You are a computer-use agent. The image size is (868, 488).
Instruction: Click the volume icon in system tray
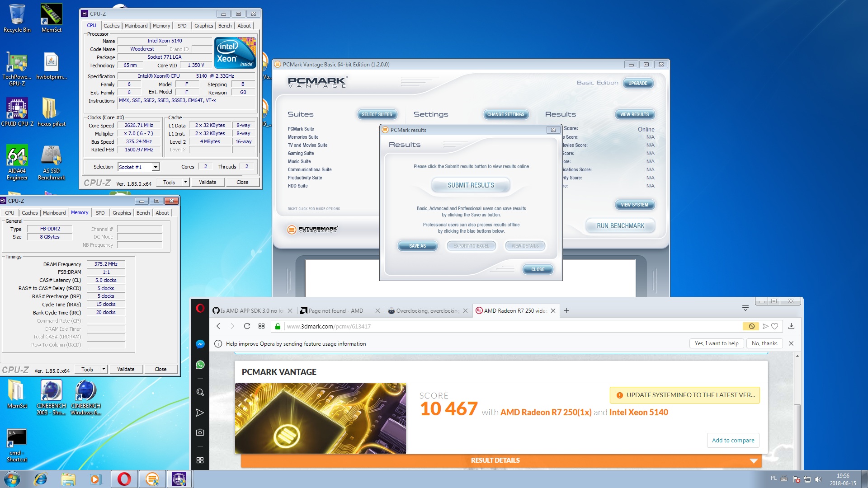[x=818, y=479]
